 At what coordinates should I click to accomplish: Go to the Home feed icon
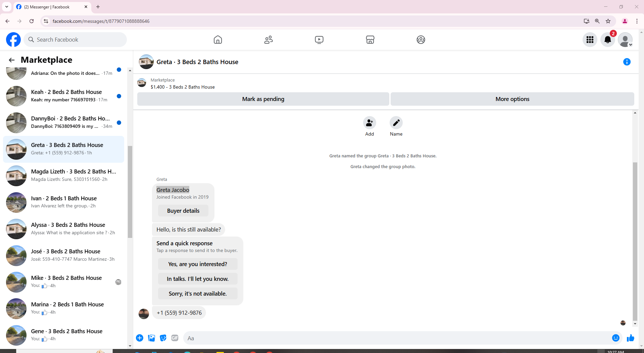point(218,40)
